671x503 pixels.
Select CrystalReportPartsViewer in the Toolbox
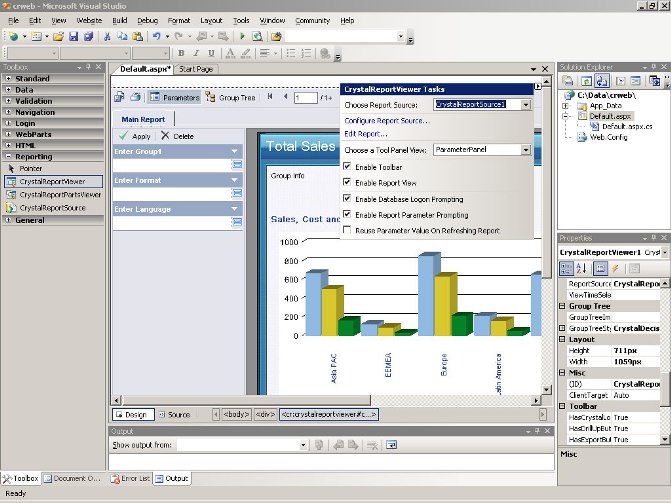(53, 195)
